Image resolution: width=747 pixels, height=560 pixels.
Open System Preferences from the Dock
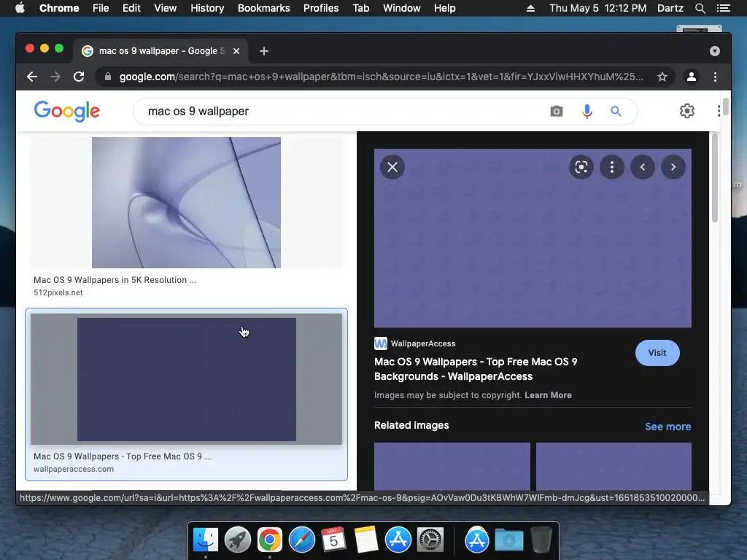[x=430, y=540]
